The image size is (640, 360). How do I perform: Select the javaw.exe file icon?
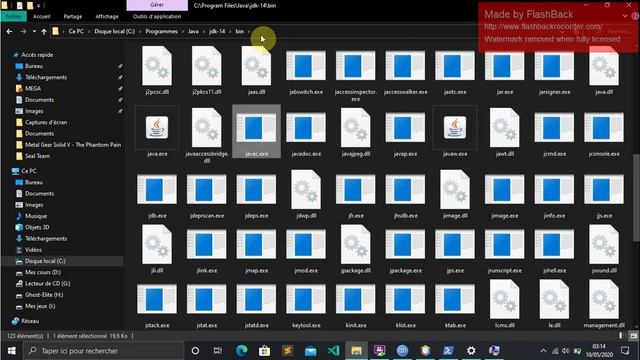(455, 127)
